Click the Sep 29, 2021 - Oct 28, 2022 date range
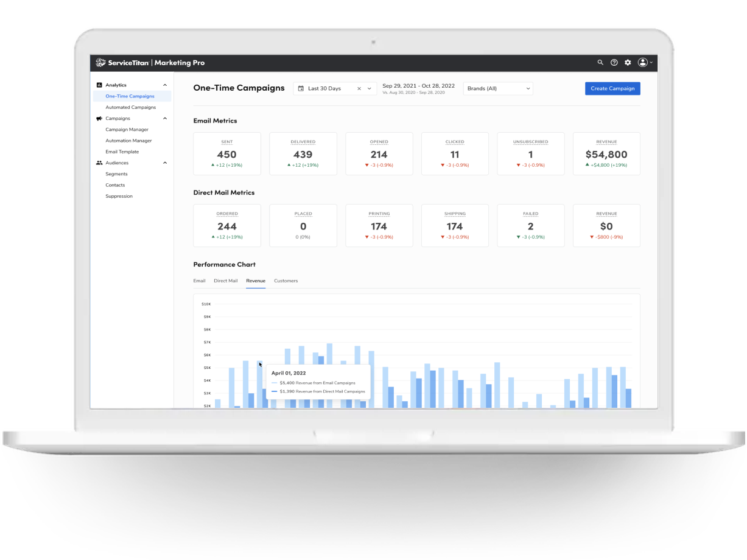The image size is (747, 560). pyautogui.click(x=419, y=86)
